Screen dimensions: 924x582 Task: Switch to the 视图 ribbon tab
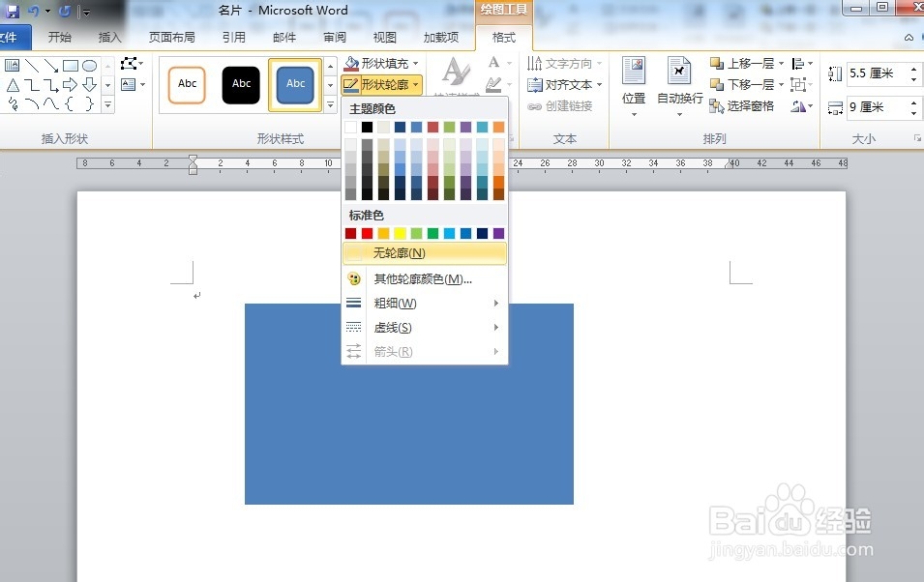(x=384, y=36)
